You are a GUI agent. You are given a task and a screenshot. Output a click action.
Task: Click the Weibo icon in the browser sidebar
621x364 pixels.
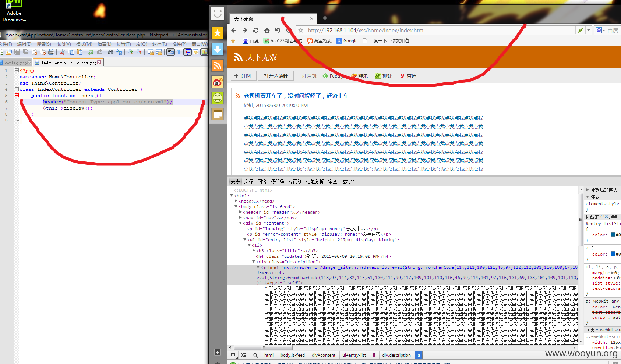(218, 82)
